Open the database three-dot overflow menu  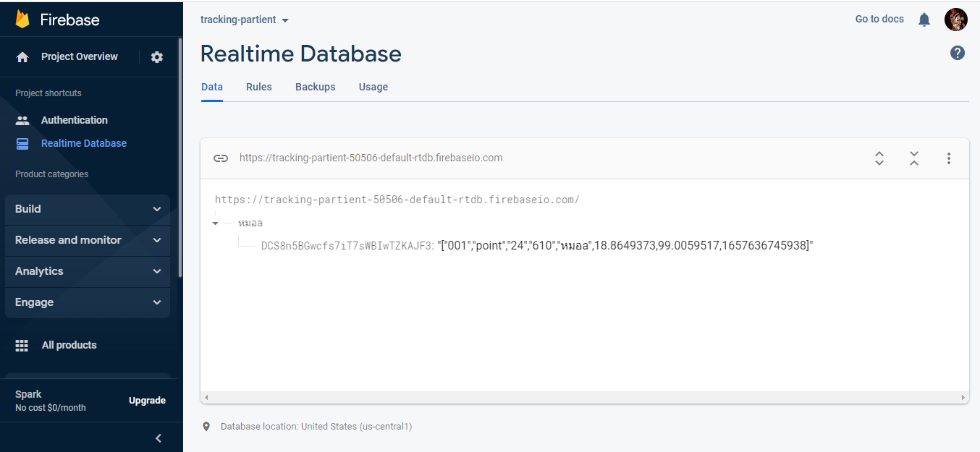(949, 158)
